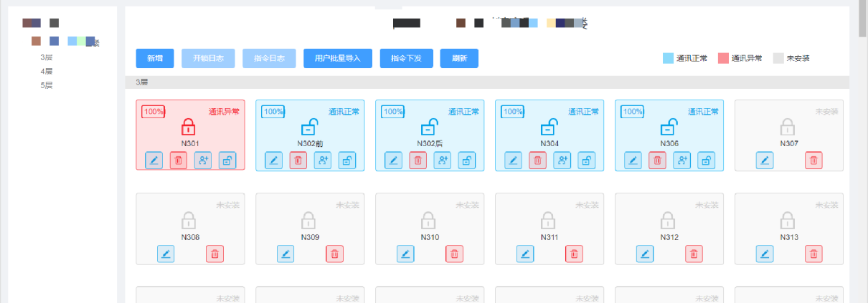The height and width of the screenshot is (303, 868).
Task: Open the 开锁日志 unlock log
Action: click(209, 59)
